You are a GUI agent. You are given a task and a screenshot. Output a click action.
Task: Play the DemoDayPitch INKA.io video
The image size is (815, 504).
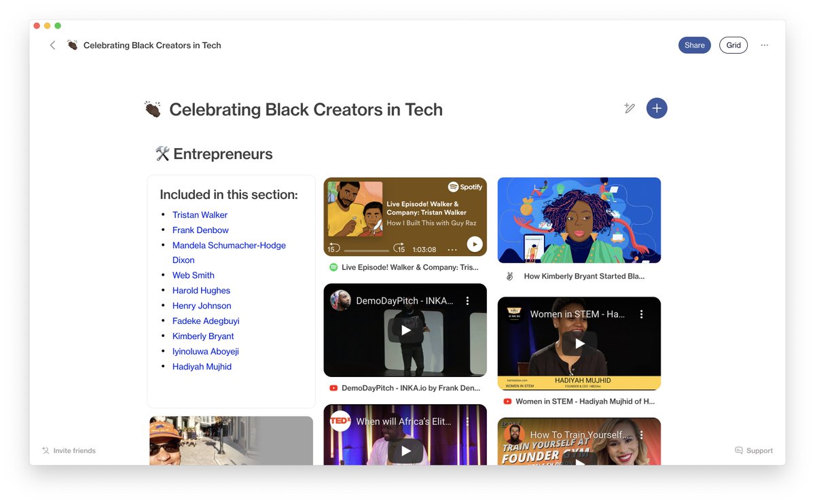[x=405, y=330]
